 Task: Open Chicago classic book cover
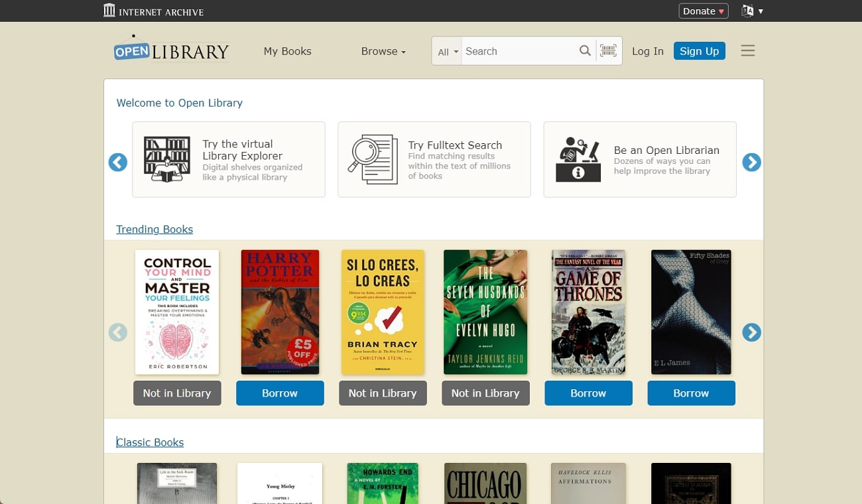(485, 483)
